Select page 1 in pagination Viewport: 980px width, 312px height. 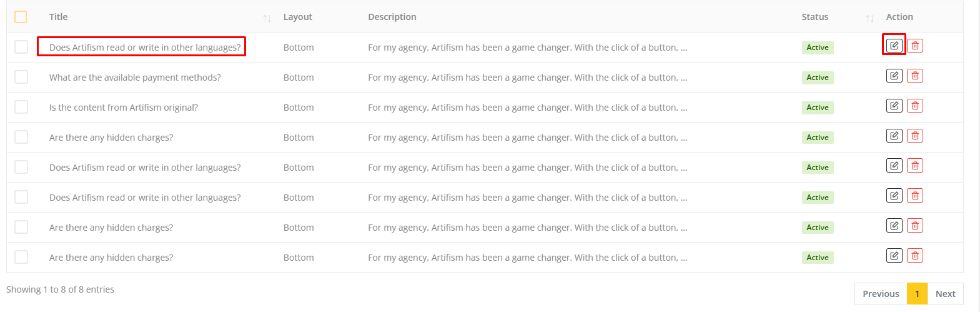tap(917, 294)
